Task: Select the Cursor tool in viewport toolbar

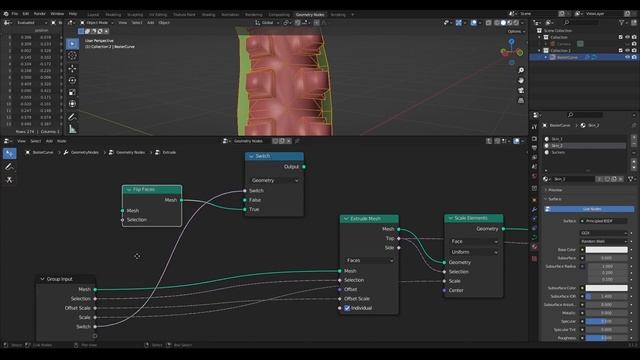Action: [x=72, y=56]
